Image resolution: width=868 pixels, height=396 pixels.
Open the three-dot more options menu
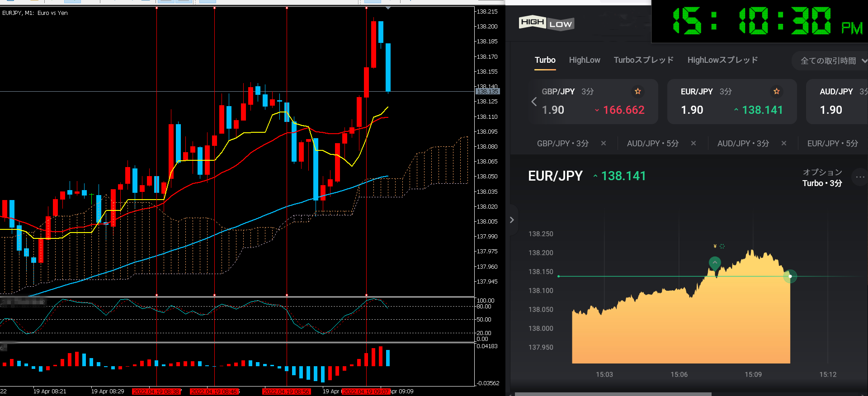(x=859, y=177)
